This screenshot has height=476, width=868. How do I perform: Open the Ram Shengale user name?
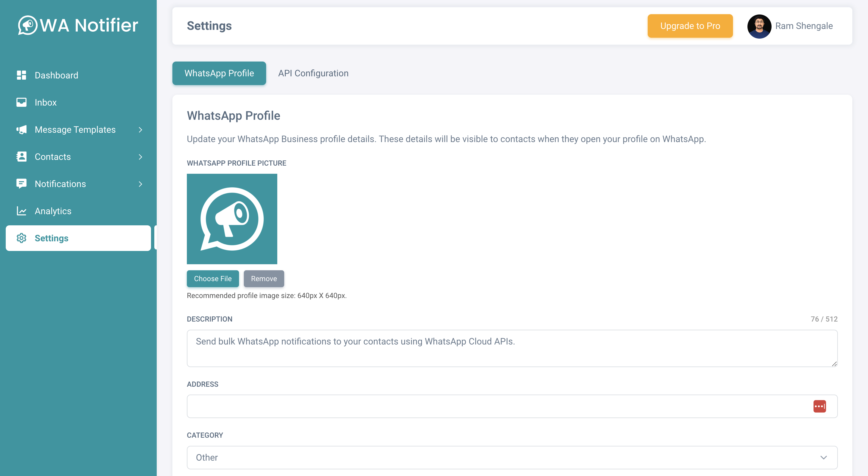pos(804,26)
